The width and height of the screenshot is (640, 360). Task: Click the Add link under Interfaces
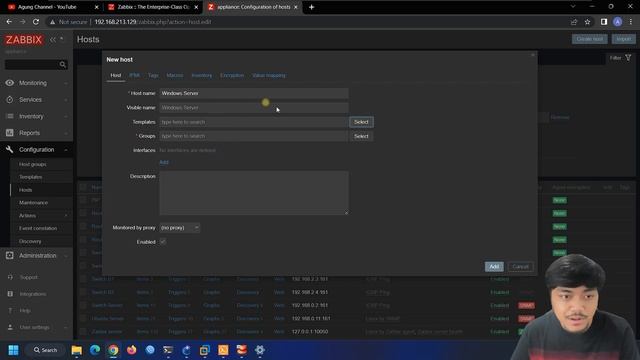164,162
